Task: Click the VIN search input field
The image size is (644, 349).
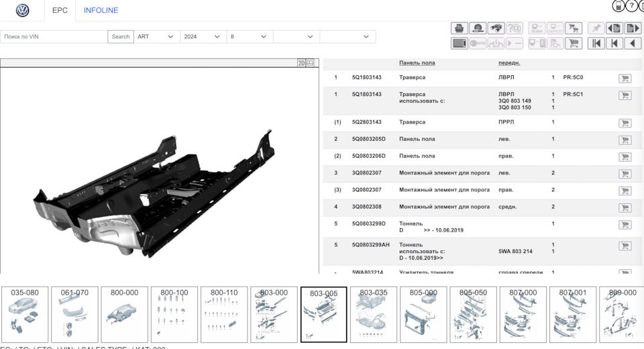Action: click(x=54, y=37)
